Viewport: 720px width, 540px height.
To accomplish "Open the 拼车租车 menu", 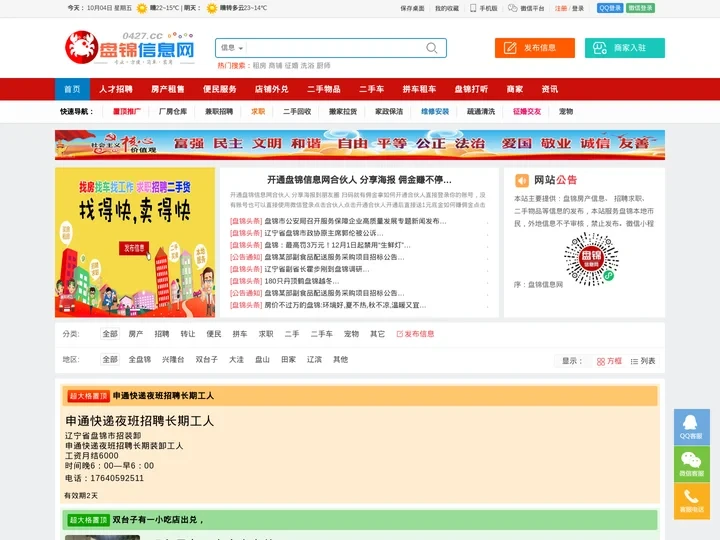I will (419, 89).
